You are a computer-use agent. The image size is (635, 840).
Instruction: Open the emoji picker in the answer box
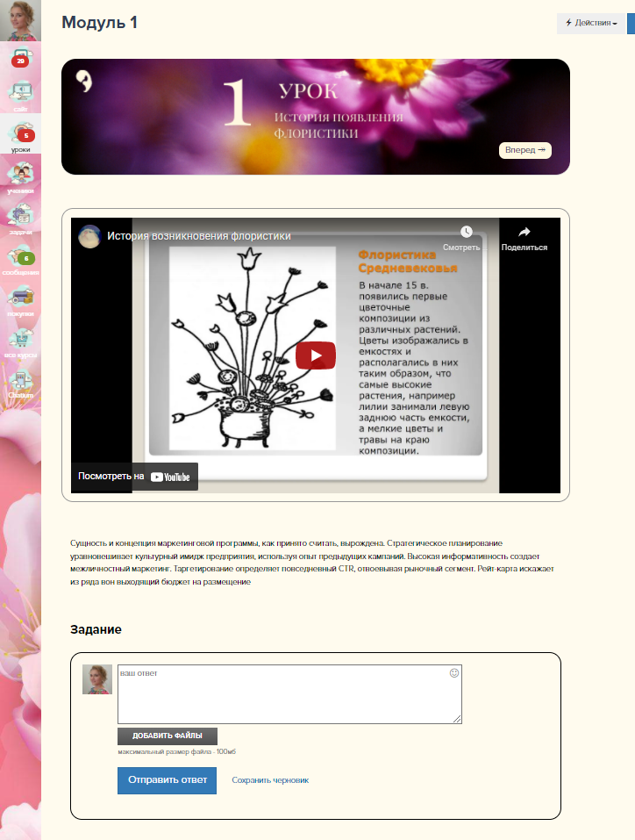tap(454, 673)
